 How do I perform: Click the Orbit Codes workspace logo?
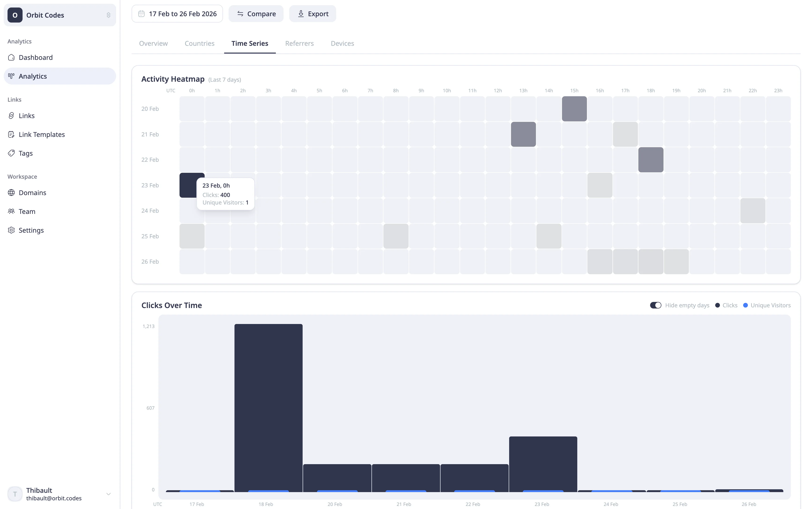15,15
